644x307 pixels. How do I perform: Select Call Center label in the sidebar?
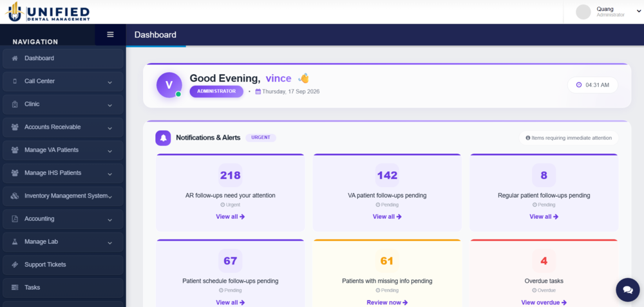coord(39,81)
